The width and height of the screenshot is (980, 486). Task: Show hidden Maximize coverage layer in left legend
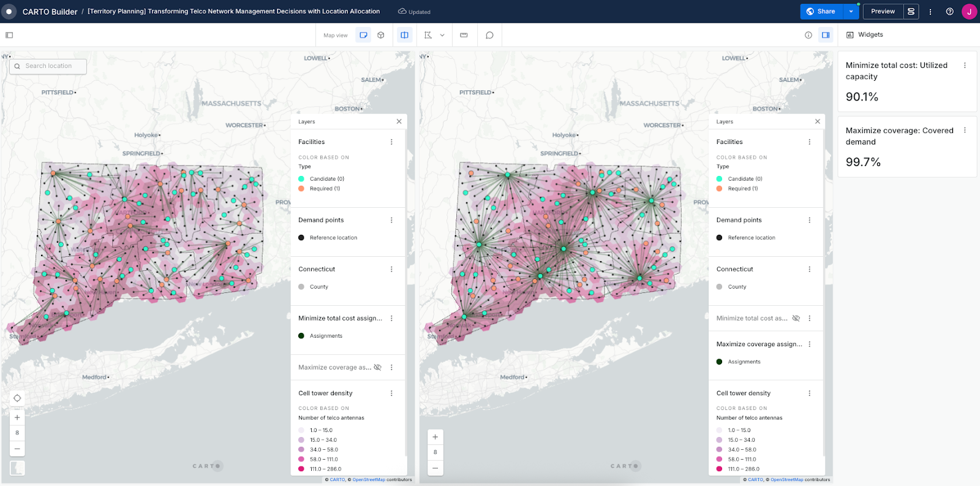pos(377,368)
